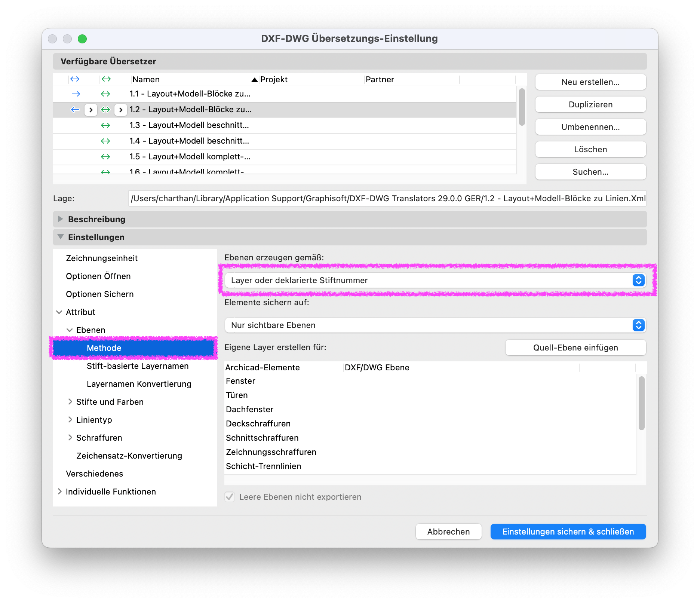Click Einstellungen sichern & schließen
Image resolution: width=700 pixels, height=603 pixels.
(x=568, y=532)
